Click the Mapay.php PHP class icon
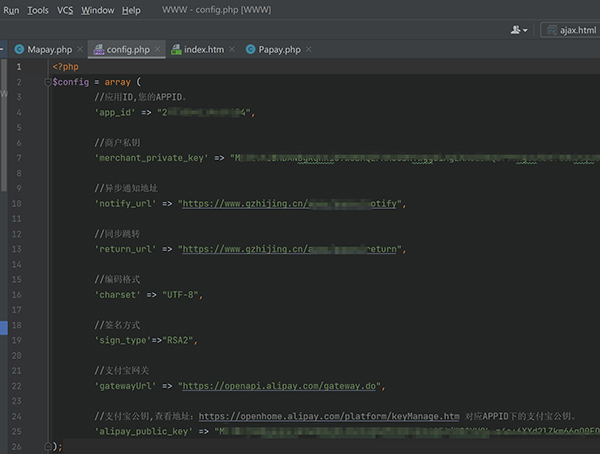Screen dimensions: 600x454 click(x=19, y=49)
